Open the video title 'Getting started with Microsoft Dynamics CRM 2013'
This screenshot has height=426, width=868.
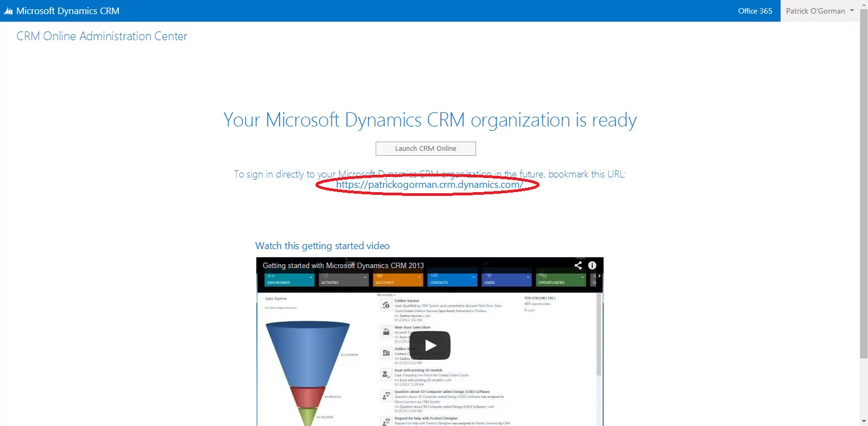click(x=343, y=265)
